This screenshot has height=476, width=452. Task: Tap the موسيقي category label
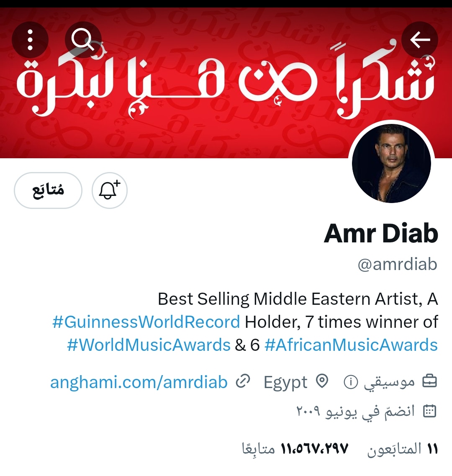click(390, 382)
